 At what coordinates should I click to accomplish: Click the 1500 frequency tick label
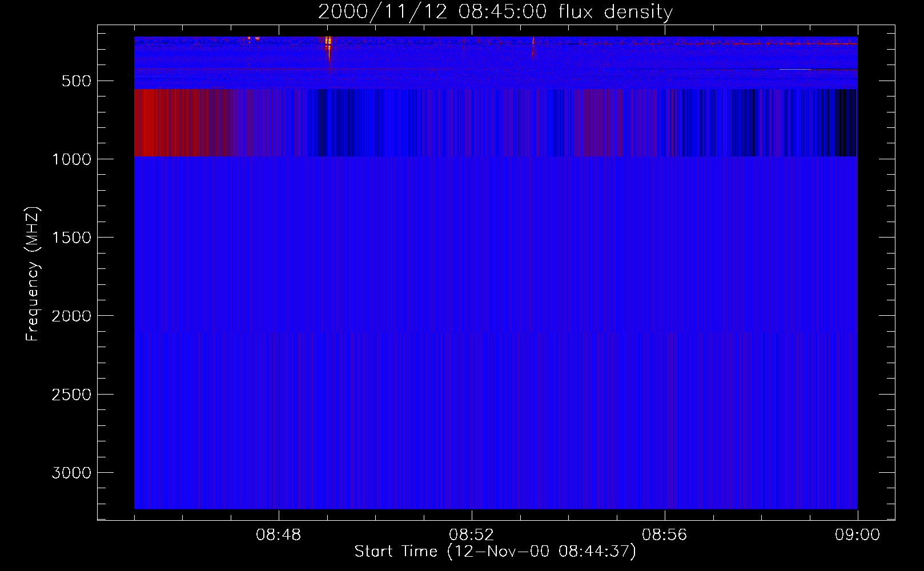71,238
